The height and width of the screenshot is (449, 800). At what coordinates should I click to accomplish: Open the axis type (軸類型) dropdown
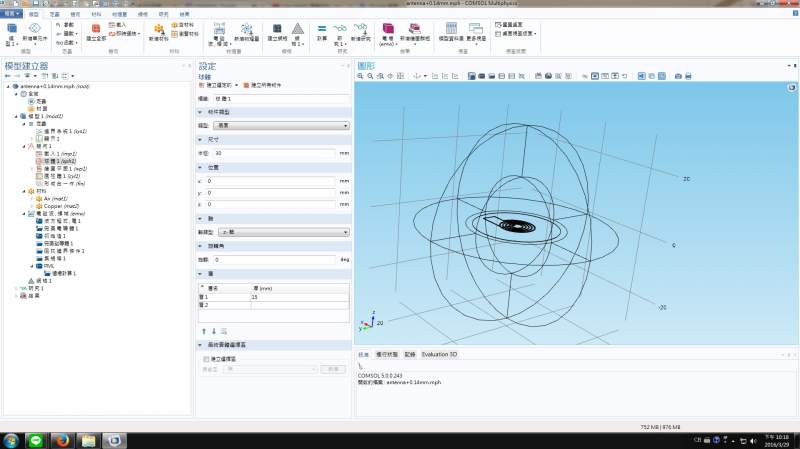(282, 231)
